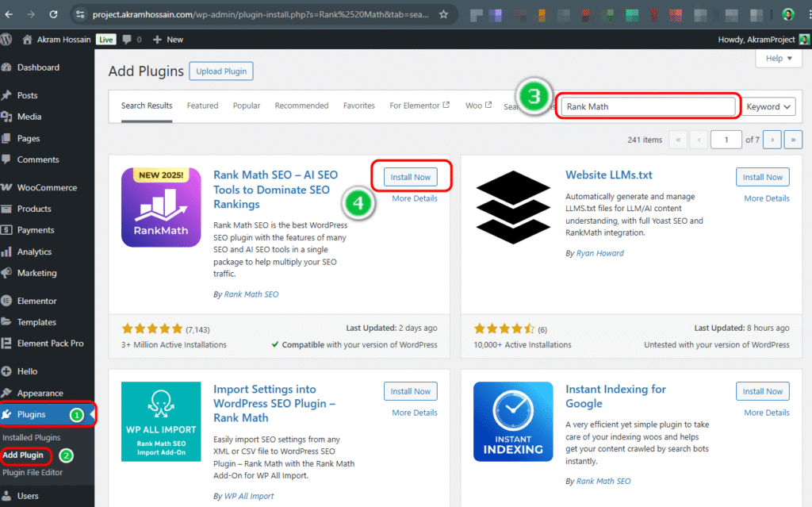The width and height of the screenshot is (812, 507).
Task: Install Now the Rank Math SEO plugin
Action: click(411, 177)
